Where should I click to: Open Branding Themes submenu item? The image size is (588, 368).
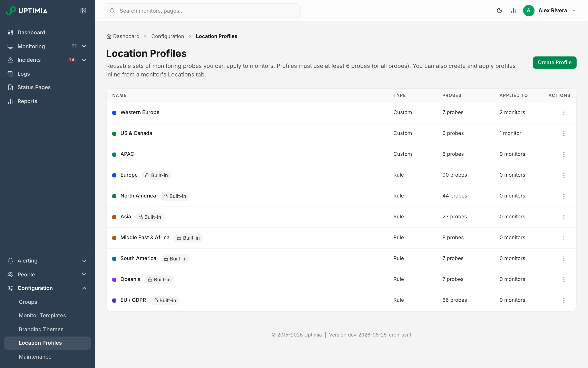(47, 329)
